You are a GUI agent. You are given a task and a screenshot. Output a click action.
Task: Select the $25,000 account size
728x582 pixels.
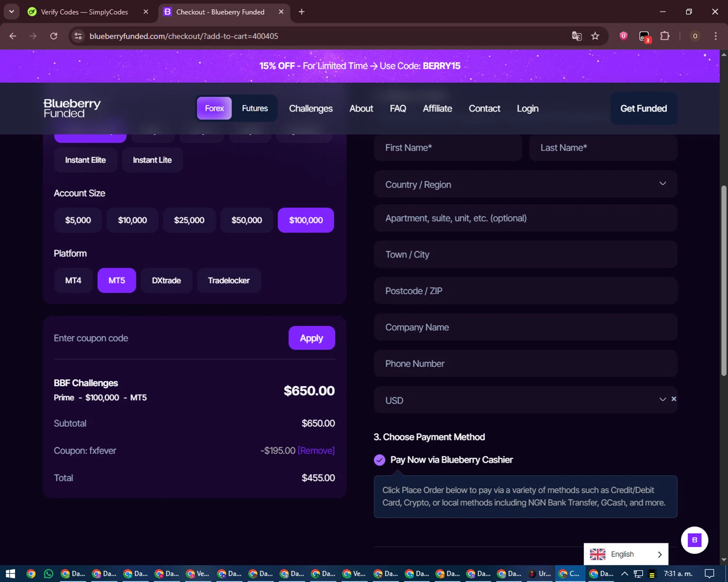point(189,220)
